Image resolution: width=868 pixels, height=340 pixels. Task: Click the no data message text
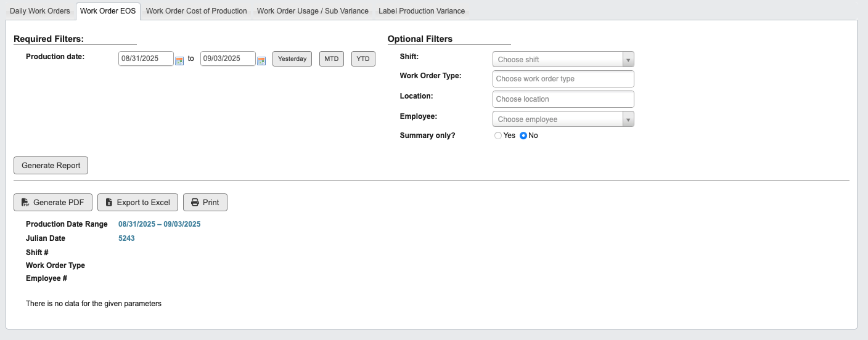[x=94, y=304]
